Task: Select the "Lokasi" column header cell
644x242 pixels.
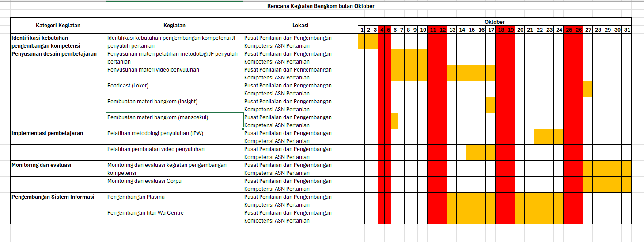Action: [x=300, y=26]
